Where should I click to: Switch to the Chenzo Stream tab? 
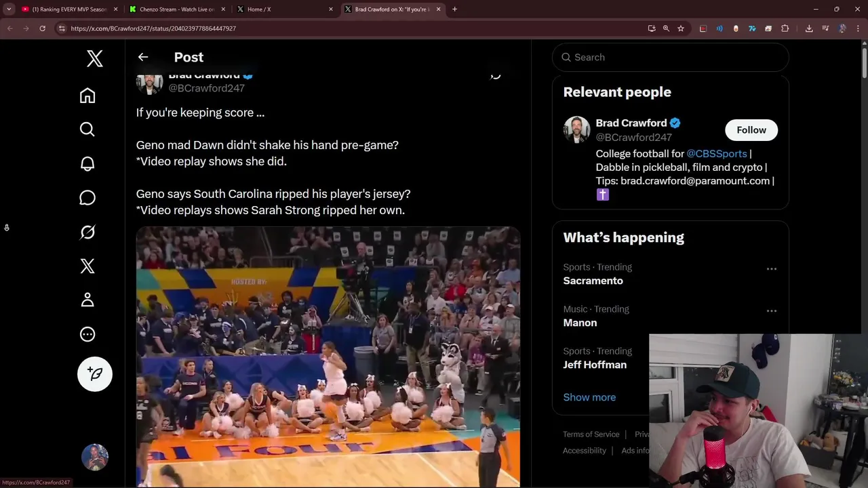178,9
